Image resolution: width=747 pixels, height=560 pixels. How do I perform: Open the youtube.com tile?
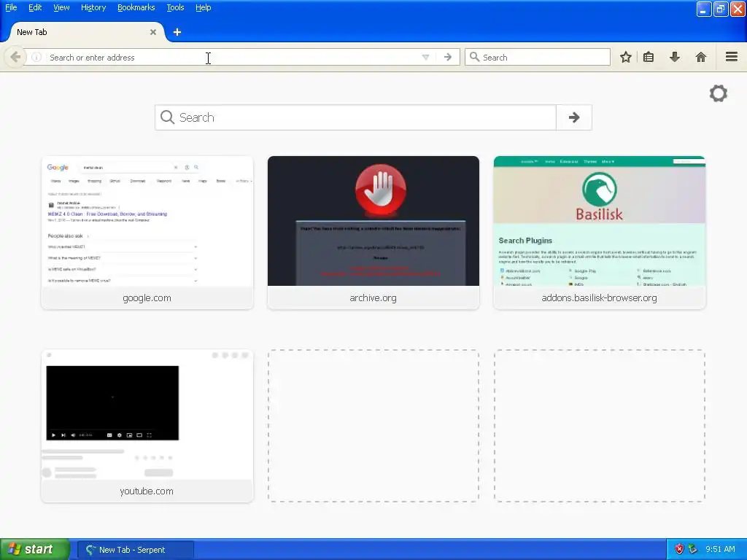click(147, 426)
